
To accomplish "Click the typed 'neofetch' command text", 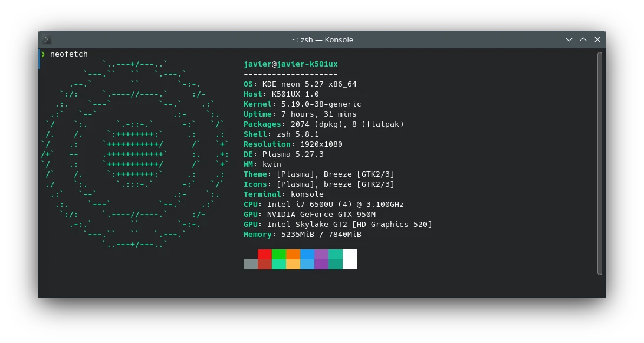I will (69, 54).
